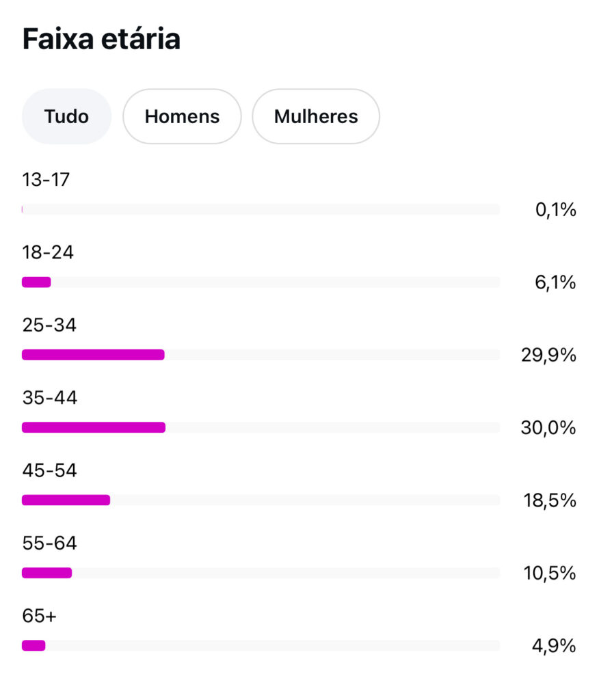
Task: Click the 4,9% percentage value
Action: pyautogui.click(x=554, y=646)
